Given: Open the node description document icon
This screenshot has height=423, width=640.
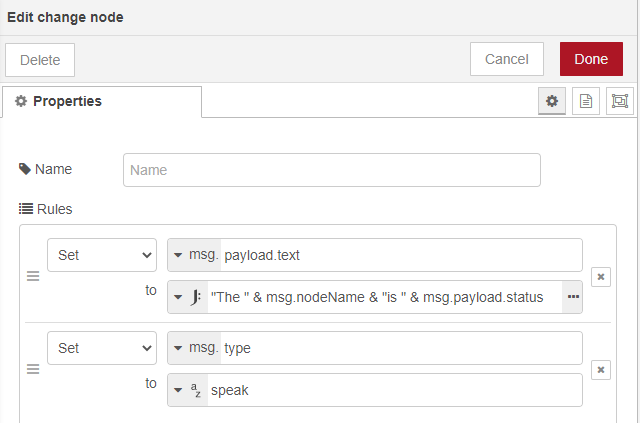Looking at the screenshot, I should click(586, 101).
